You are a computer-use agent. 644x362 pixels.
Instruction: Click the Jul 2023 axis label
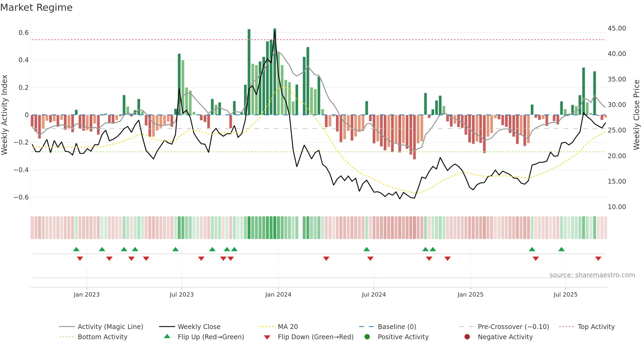click(182, 294)
